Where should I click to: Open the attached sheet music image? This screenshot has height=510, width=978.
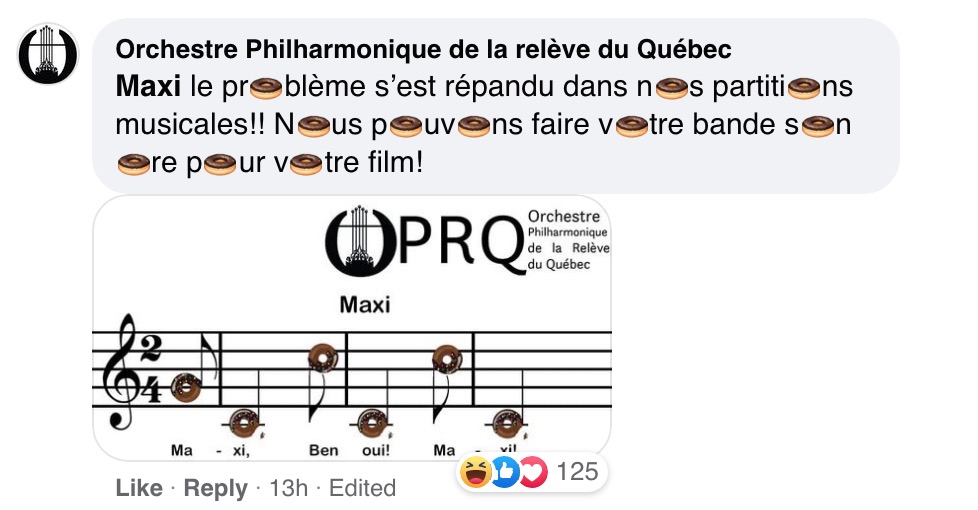coord(352,329)
